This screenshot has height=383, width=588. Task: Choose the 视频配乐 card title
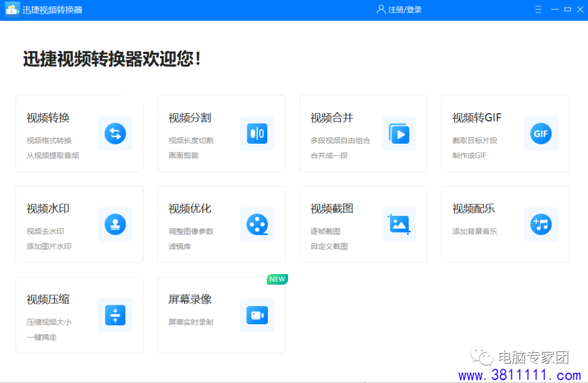tap(474, 209)
